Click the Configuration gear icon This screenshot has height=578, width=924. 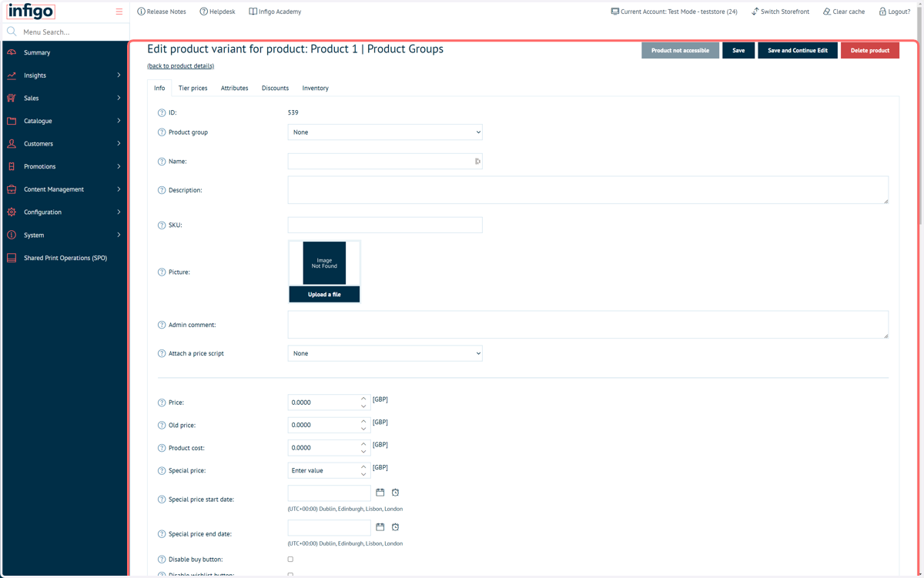point(12,212)
